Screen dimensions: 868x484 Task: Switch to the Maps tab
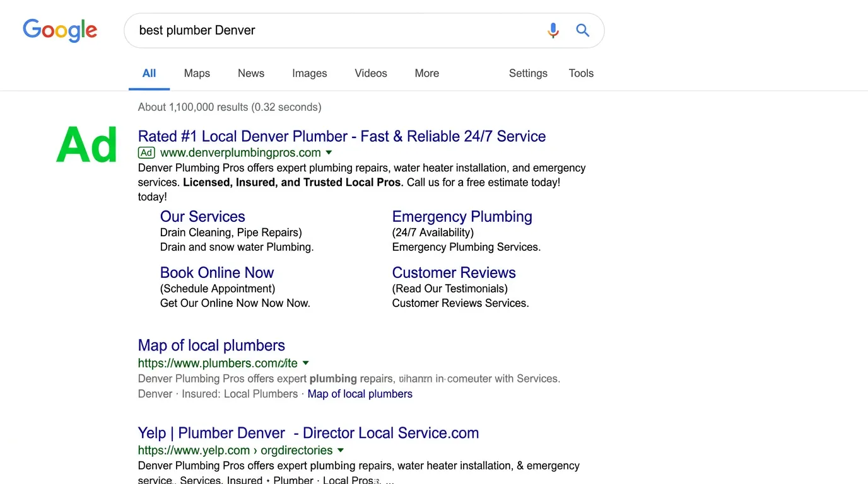point(197,73)
